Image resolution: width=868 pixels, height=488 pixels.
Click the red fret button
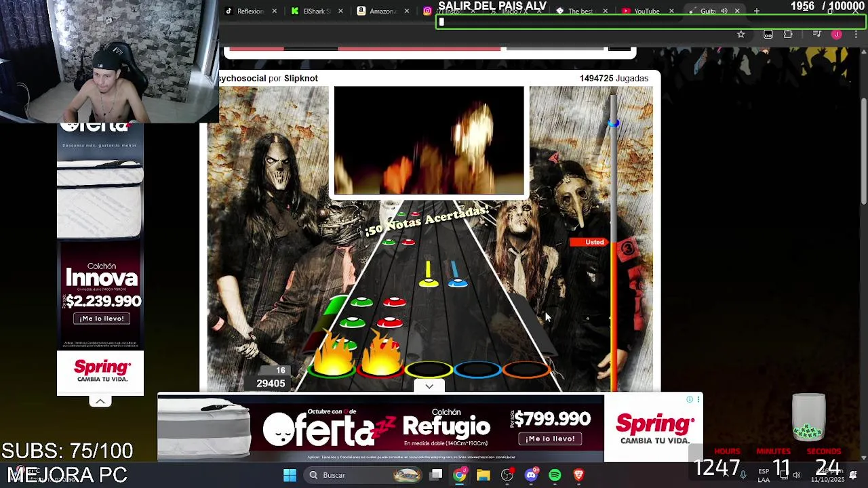pyautogui.click(x=380, y=370)
